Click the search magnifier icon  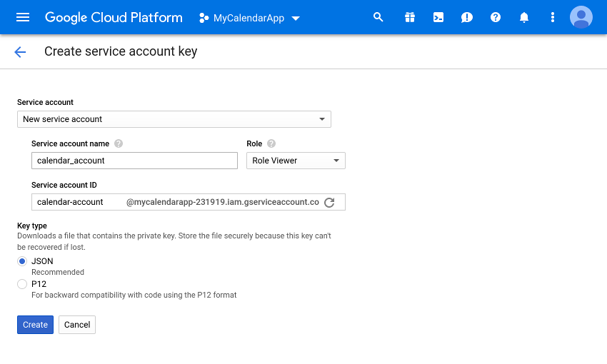378,17
